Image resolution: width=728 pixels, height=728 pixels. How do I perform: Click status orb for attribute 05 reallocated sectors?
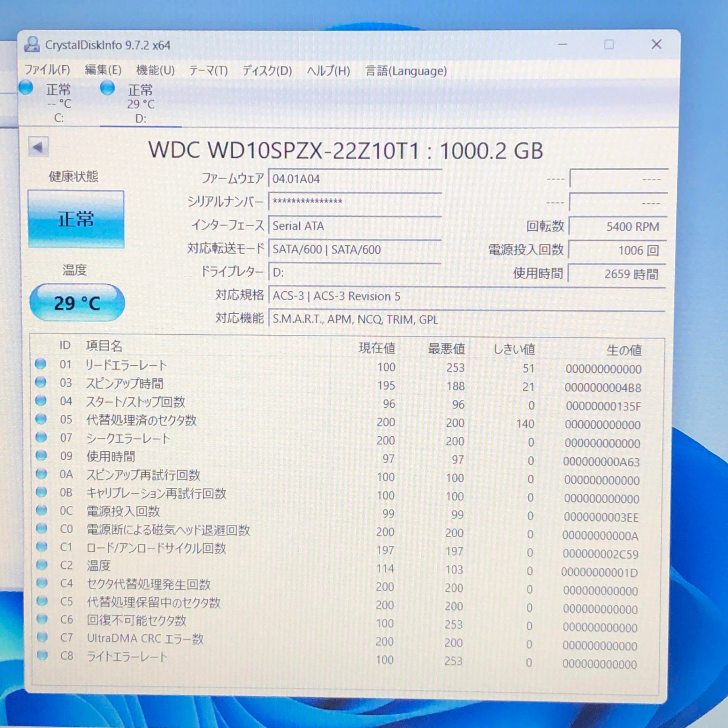coord(41,419)
